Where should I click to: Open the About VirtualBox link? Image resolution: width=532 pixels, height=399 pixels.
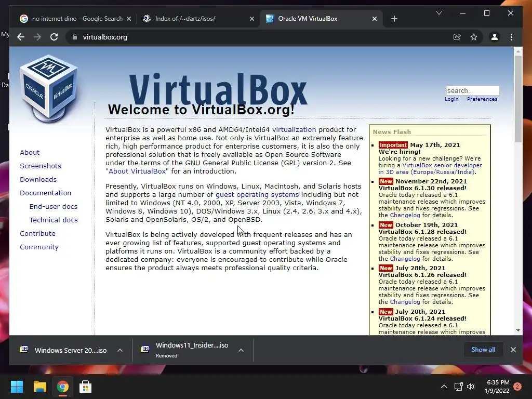(137, 171)
